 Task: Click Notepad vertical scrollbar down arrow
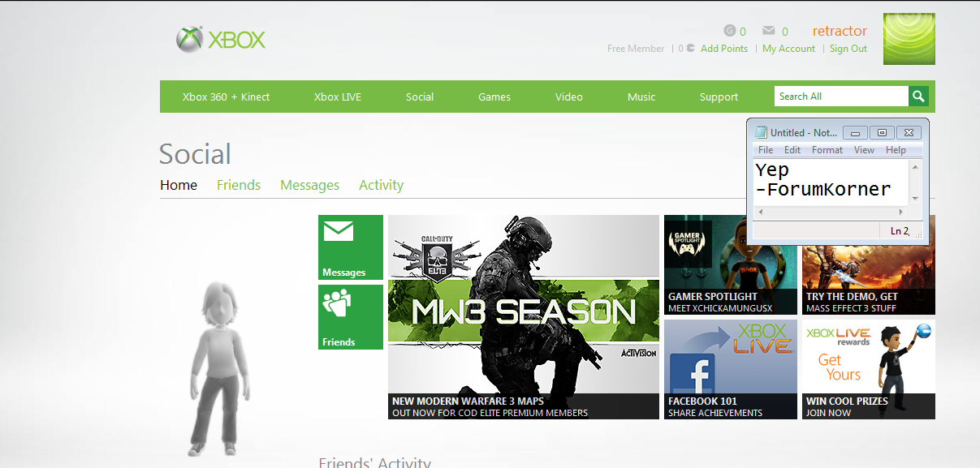pos(915,199)
